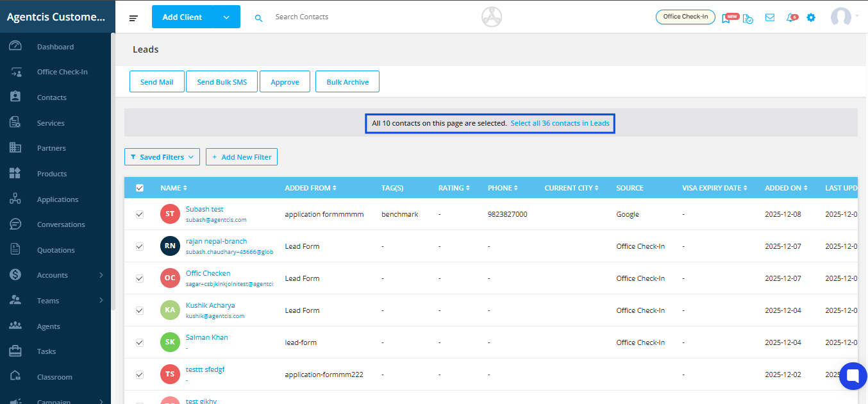Open the Add Client dropdown arrow
Image resolution: width=868 pixels, height=404 pixels.
click(x=226, y=17)
